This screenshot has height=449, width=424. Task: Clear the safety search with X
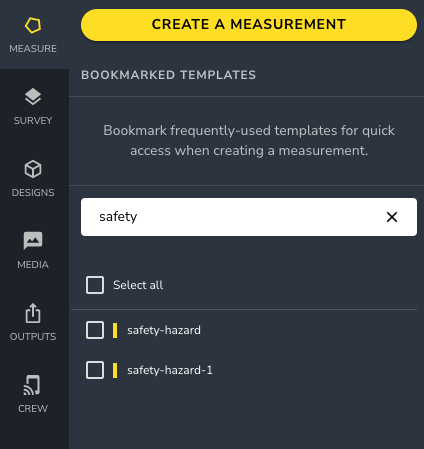tap(392, 217)
